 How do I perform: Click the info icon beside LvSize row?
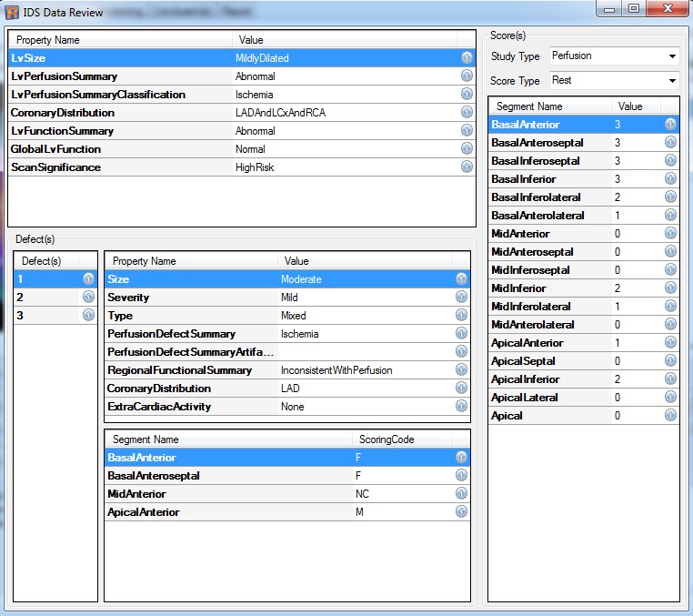tap(467, 58)
